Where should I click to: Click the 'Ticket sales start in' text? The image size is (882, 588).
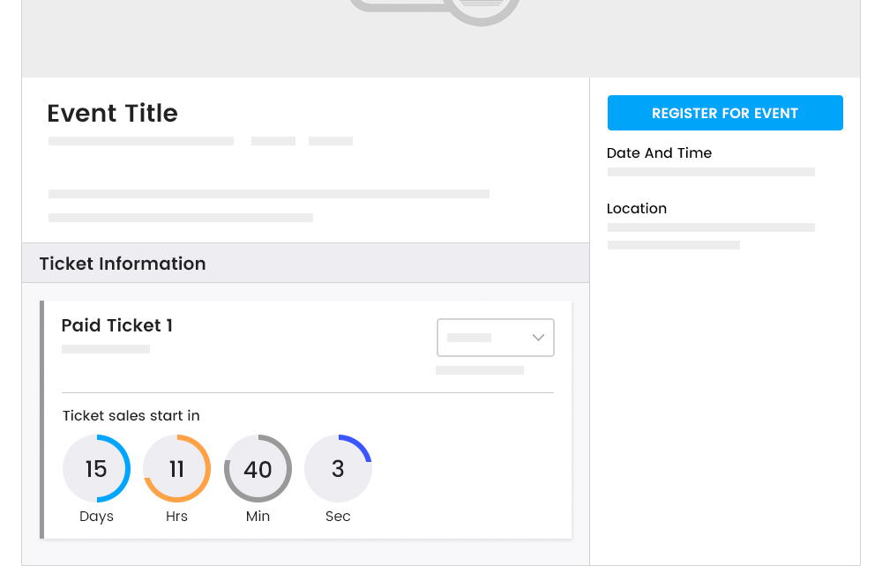pyautogui.click(x=131, y=415)
